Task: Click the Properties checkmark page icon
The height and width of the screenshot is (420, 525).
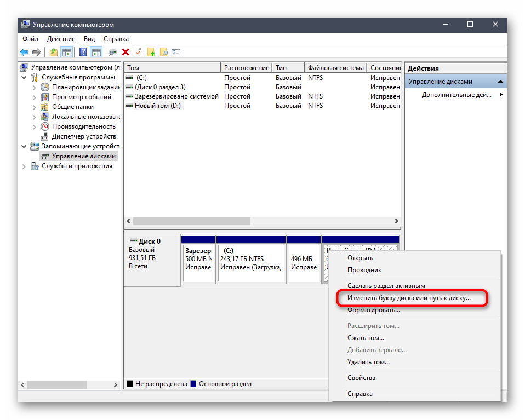Action: coord(138,53)
